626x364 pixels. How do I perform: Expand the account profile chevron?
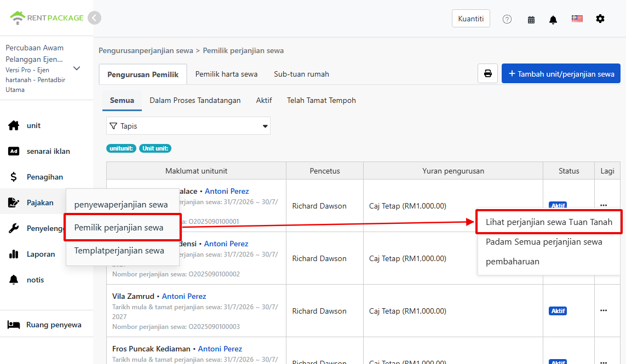(77, 68)
